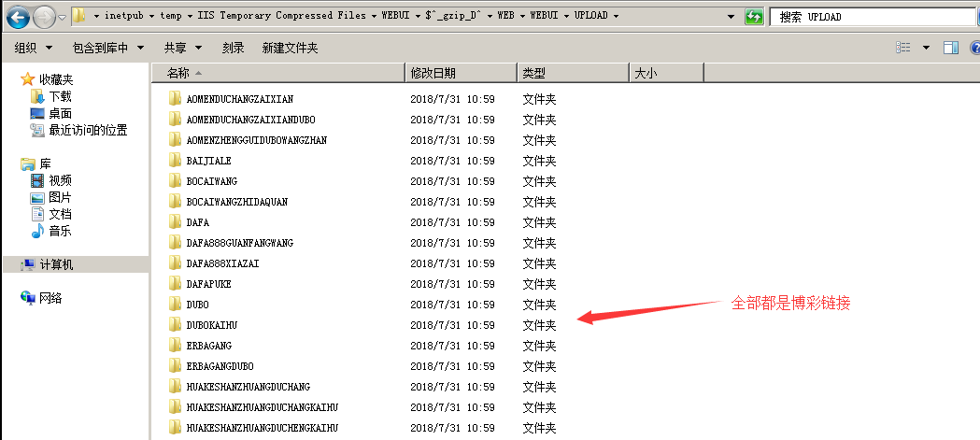980x440 pixels.
Task: Toggle the preview pane icon
Action: 950,48
